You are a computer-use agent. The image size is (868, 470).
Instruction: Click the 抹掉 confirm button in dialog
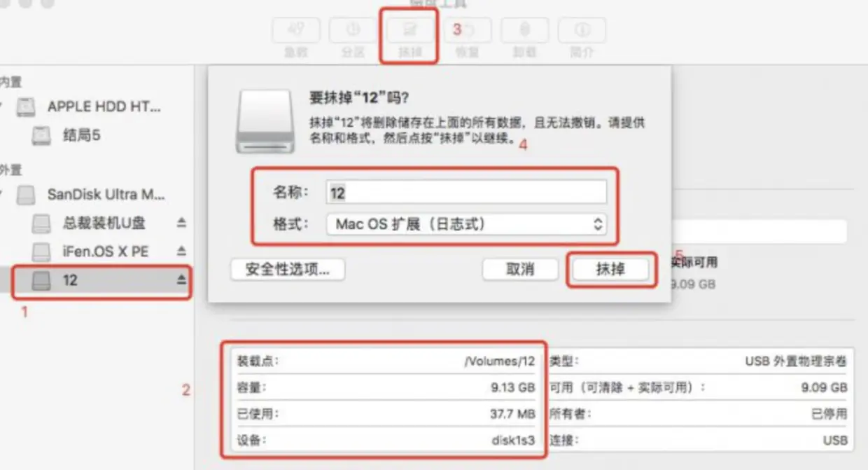tap(610, 269)
